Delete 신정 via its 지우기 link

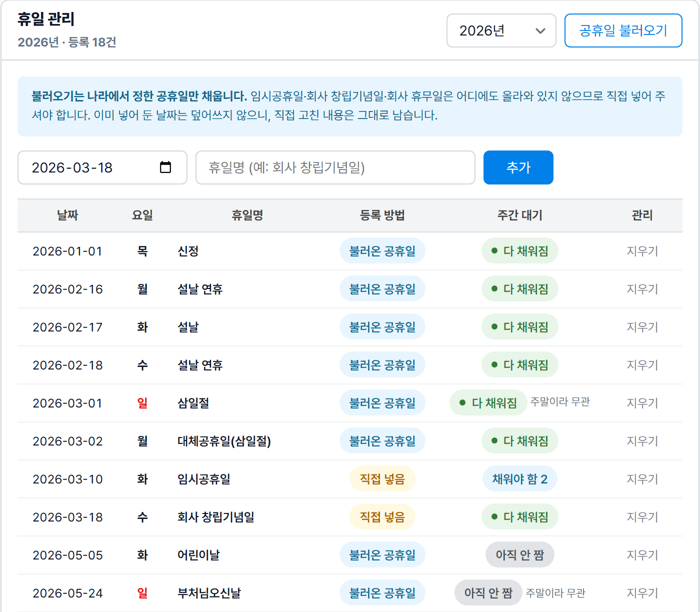coord(642,251)
